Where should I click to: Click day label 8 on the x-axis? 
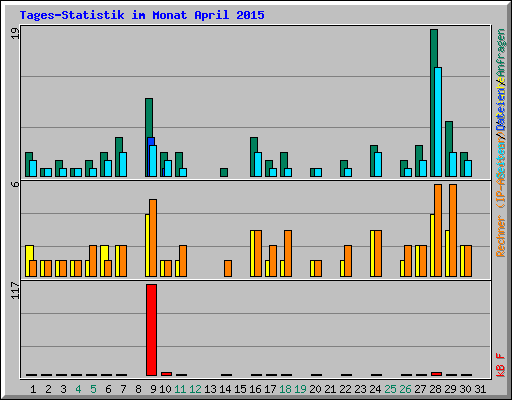point(138,389)
